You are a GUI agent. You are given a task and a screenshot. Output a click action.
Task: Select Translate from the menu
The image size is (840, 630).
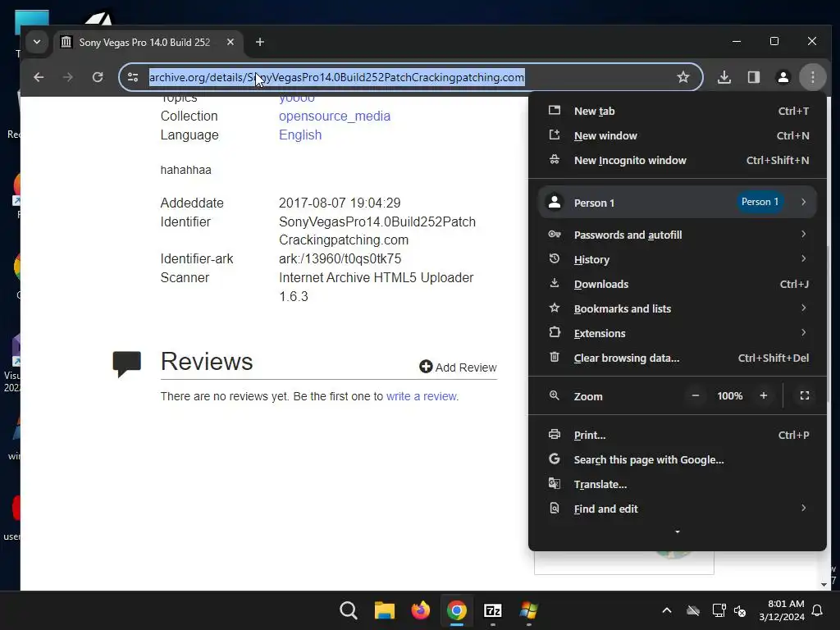[678, 484]
